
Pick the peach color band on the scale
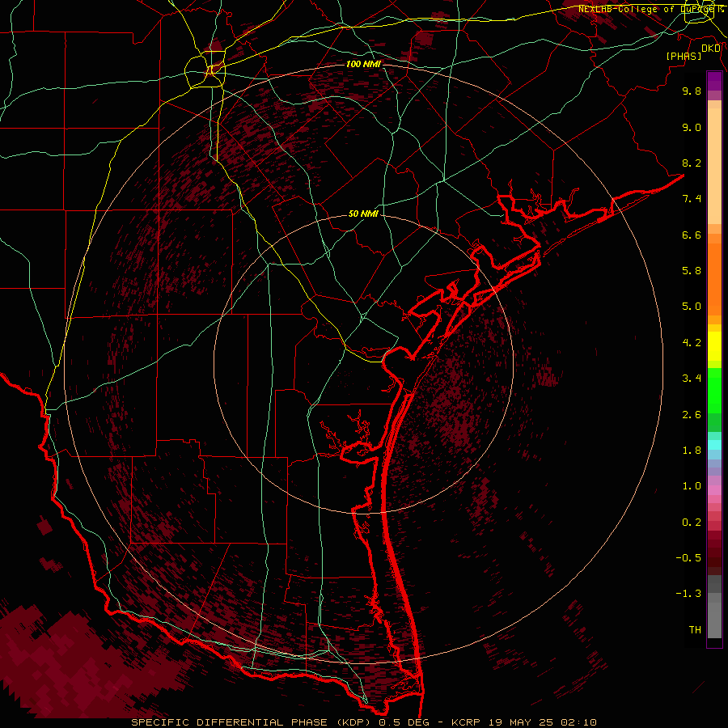point(714,166)
